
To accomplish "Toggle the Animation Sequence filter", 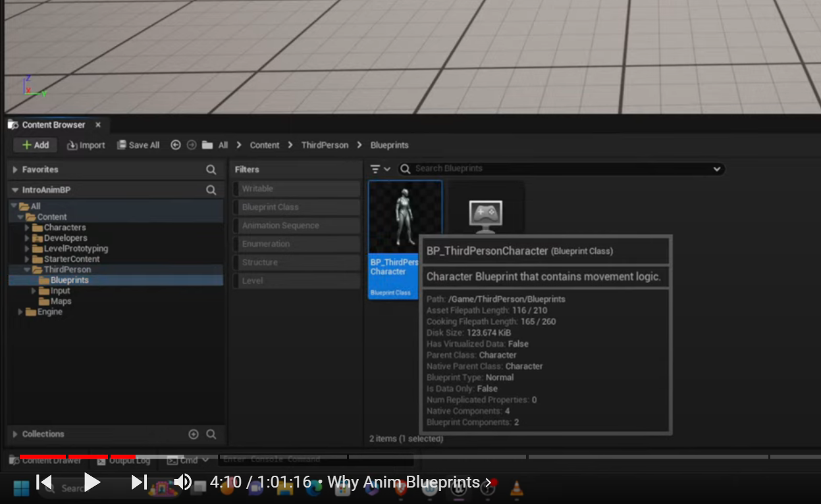I will tap(296, 226).
